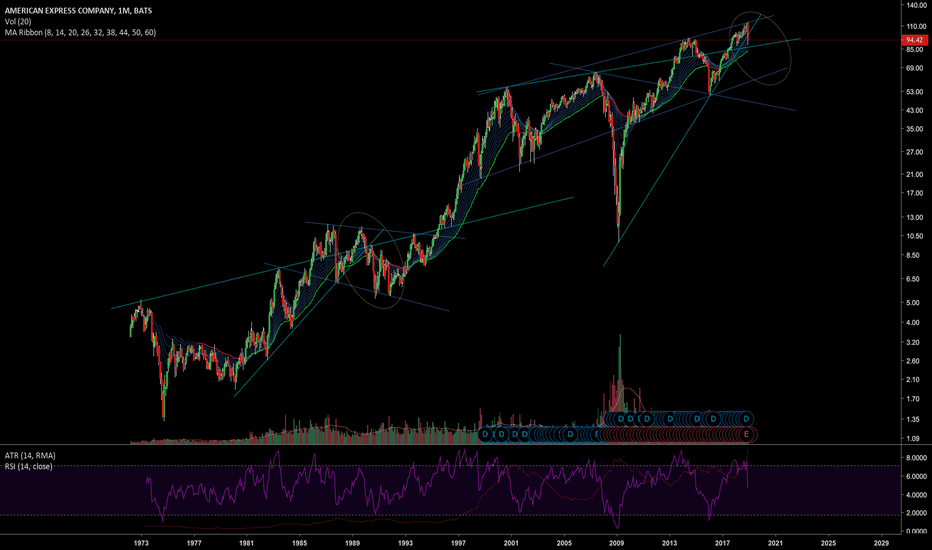Click the dividend marker directly above the E marker
This screenshot has height=550, width=932.
tap(747, 419)
